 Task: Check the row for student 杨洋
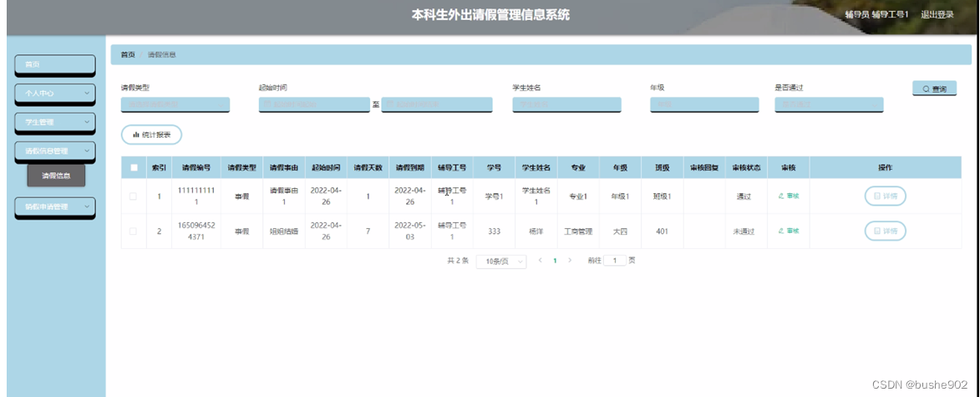[133, 232]
